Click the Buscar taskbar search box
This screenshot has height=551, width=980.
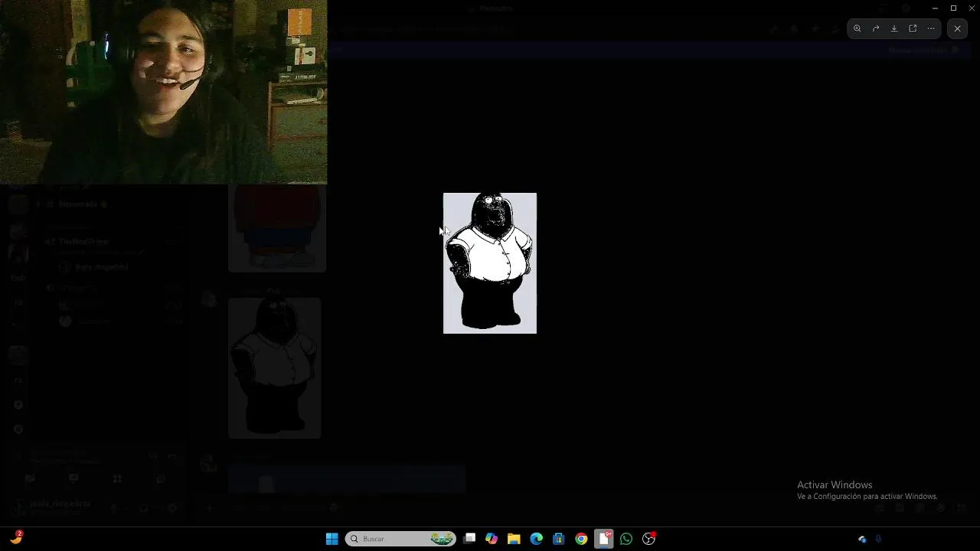pos(400,539)
